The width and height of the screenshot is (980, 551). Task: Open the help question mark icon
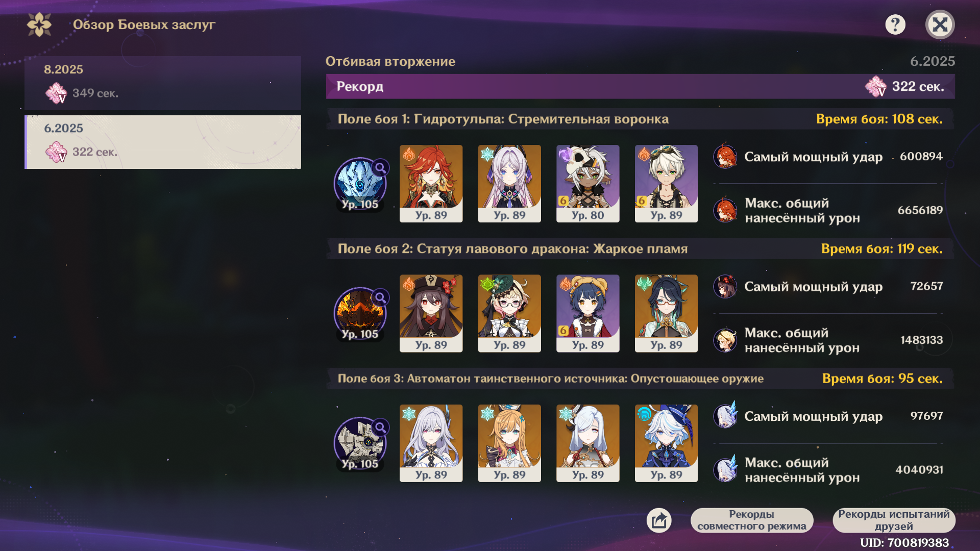pyautogui.click(x=895, y=24)
